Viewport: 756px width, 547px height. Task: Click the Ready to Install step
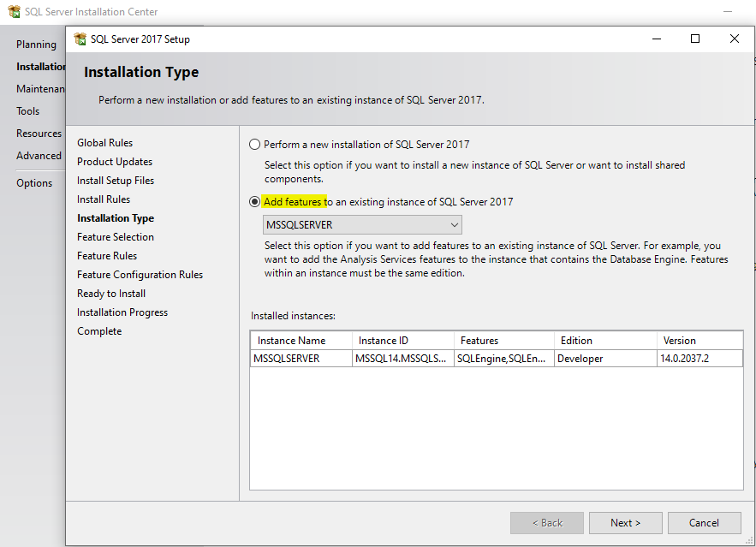coord(111,294)
